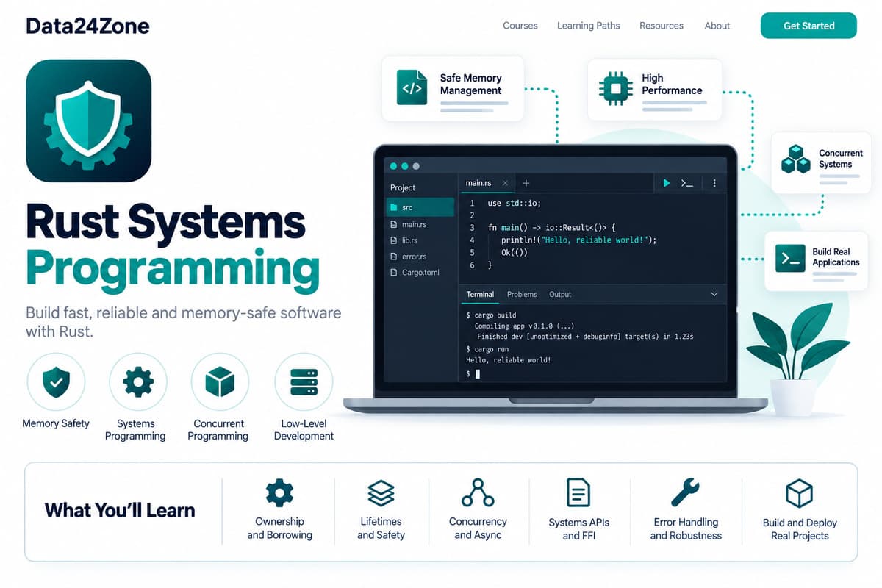Collapse the terminal panel with the chevron

tap(714, 294)
